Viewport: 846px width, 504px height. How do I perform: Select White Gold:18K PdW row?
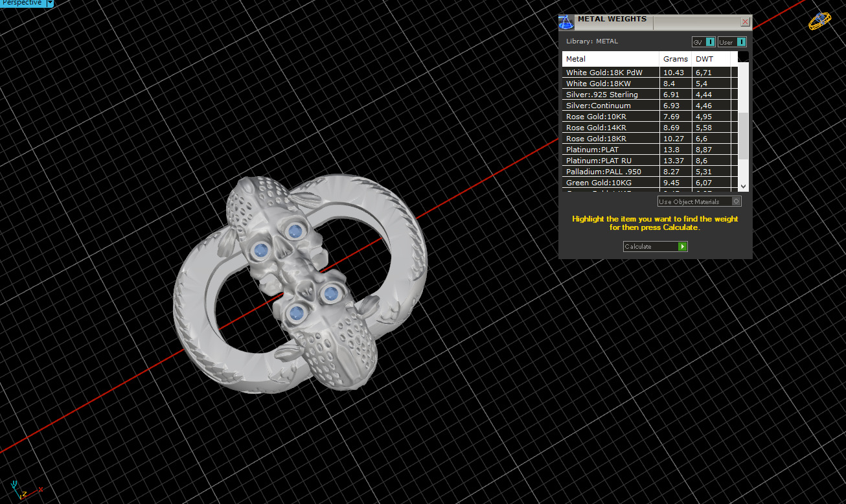tap(650, 73)
